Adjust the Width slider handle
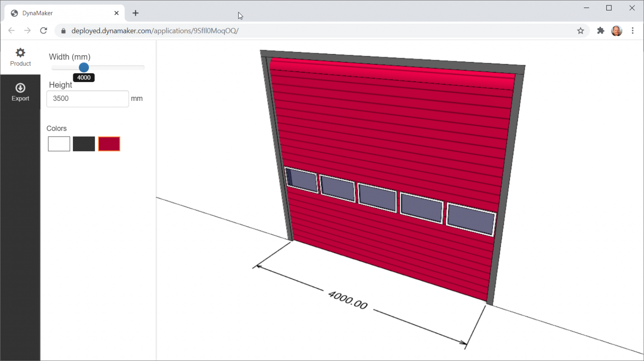 click(84, 67)
